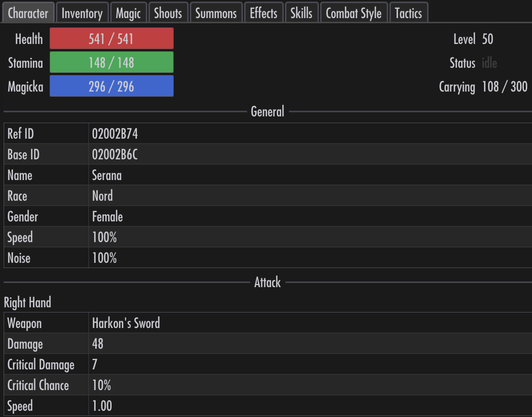
Task: Open the Combat Style tab
Action: (354, 12)
